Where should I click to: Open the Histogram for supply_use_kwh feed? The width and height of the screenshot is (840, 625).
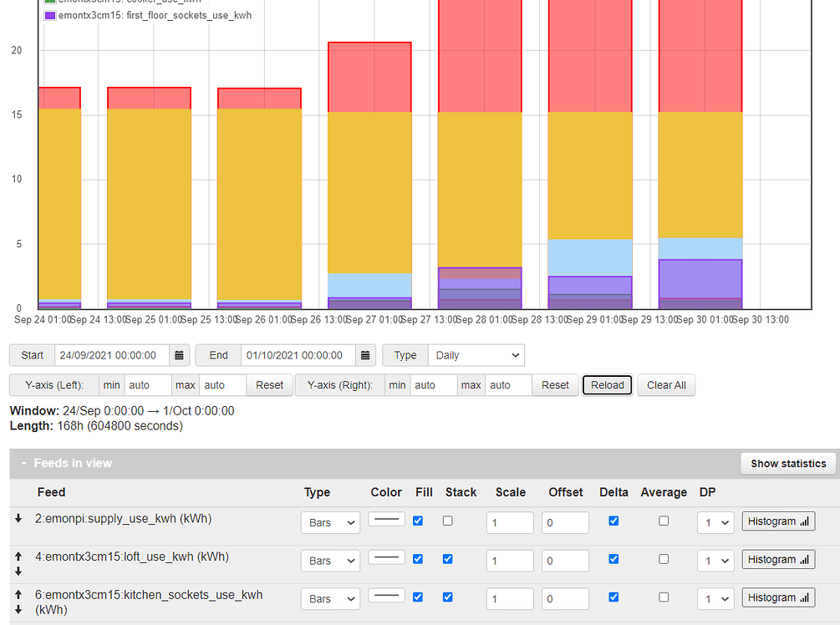[778, 521]
